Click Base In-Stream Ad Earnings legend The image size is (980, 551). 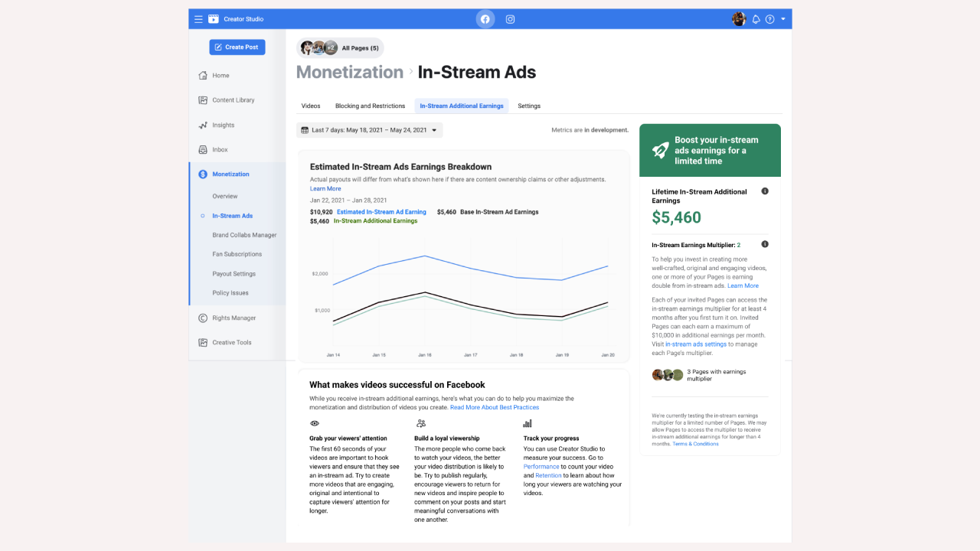499,212
